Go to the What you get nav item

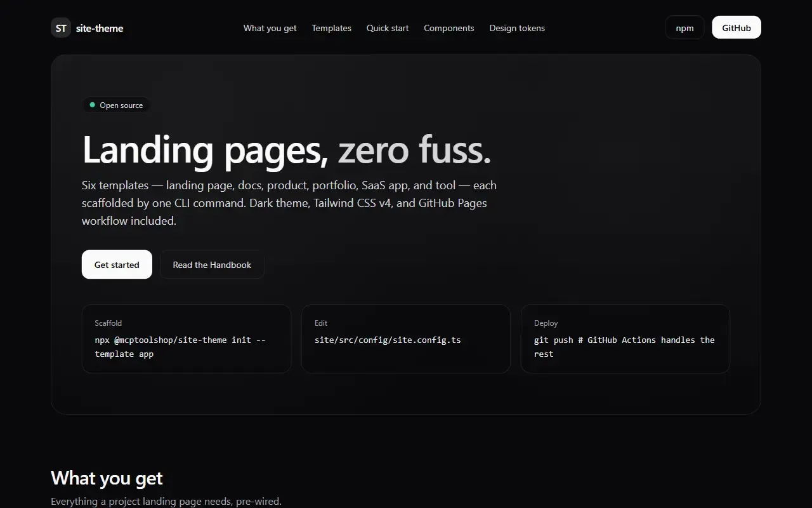click(x=270, y=28)
